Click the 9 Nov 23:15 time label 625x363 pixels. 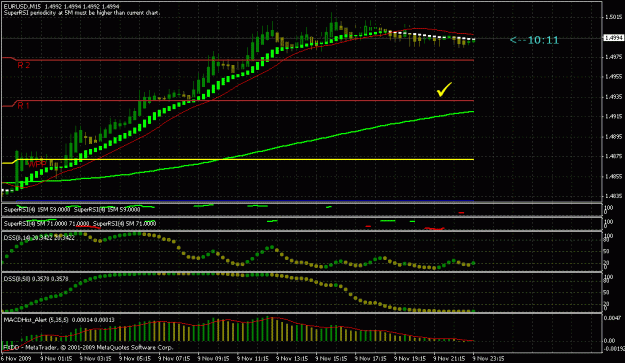point(489,358)
